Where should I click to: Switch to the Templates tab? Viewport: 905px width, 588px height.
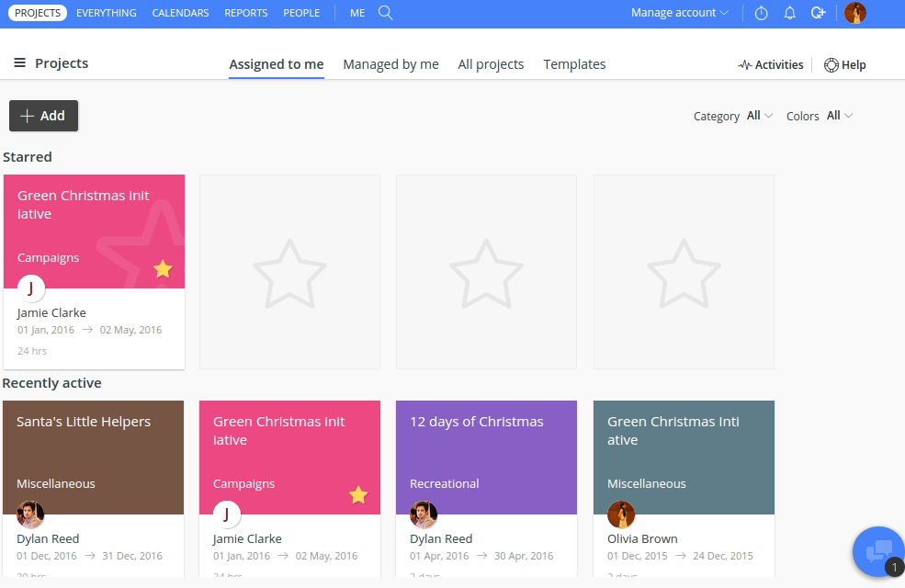tap(574, 64)
